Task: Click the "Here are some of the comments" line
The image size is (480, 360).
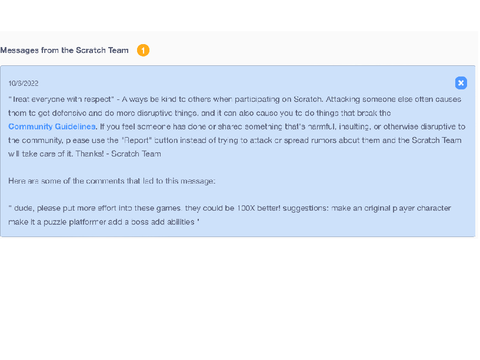Action: tap(112, 181)
